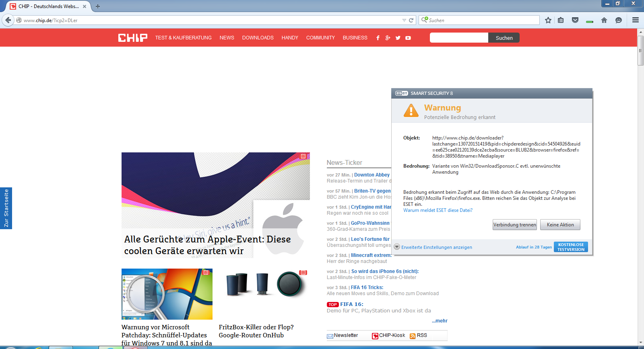The height and width of the screenshot is (349, 644).
Task: Click the ESET logo in the dialog title
Action: tap(402, 93)
